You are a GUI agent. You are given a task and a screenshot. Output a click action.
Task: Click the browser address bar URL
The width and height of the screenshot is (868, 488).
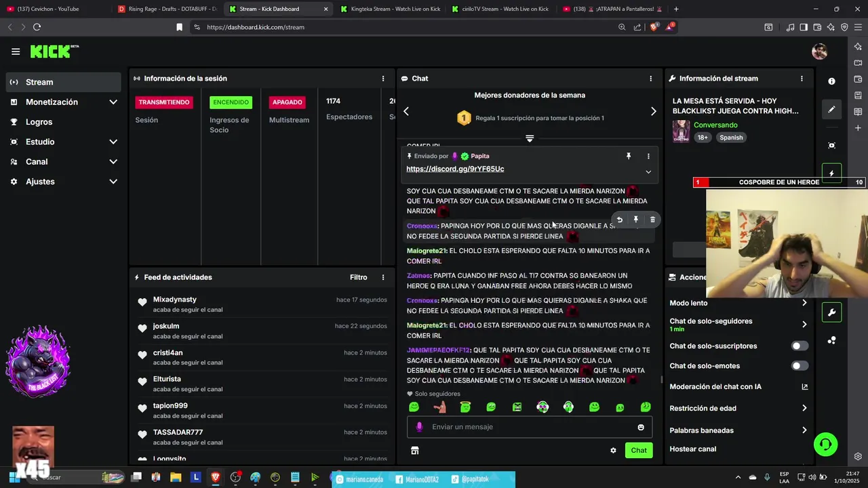(256, 27)
